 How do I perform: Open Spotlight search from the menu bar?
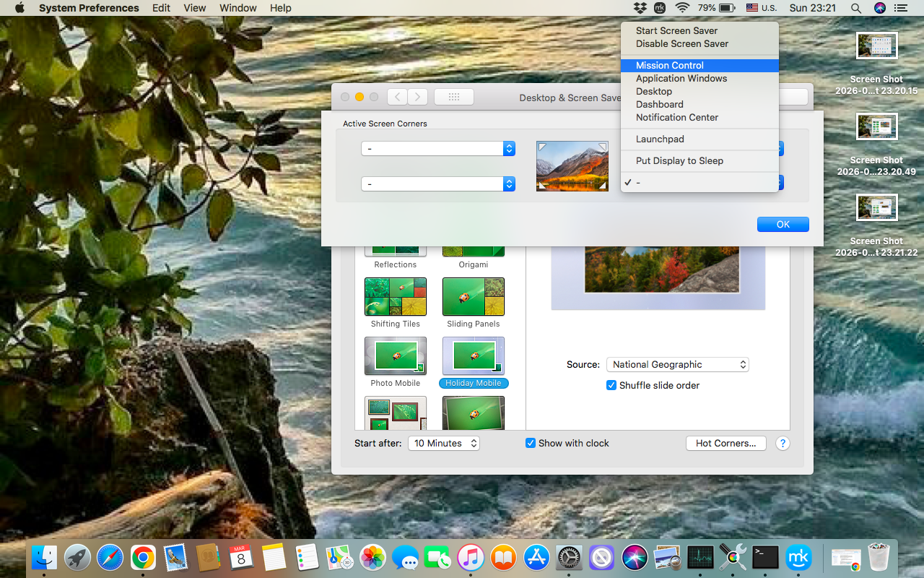pos(855,8)
